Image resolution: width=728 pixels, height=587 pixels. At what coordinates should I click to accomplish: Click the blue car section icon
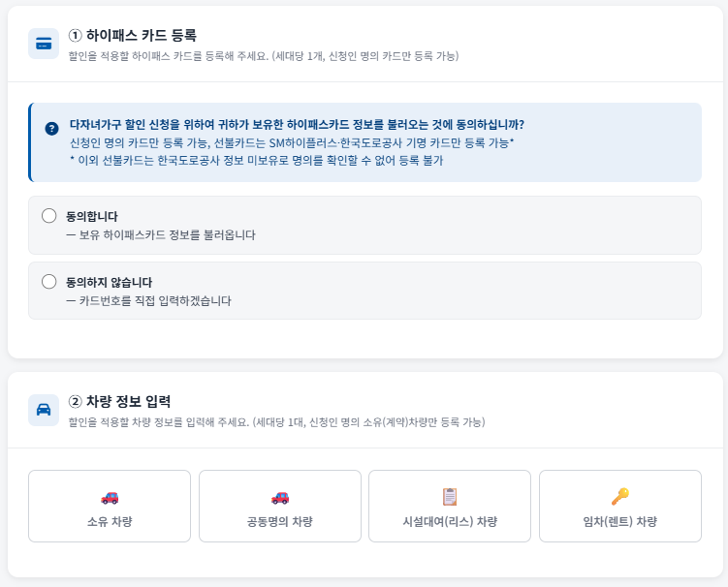point(44,410)
